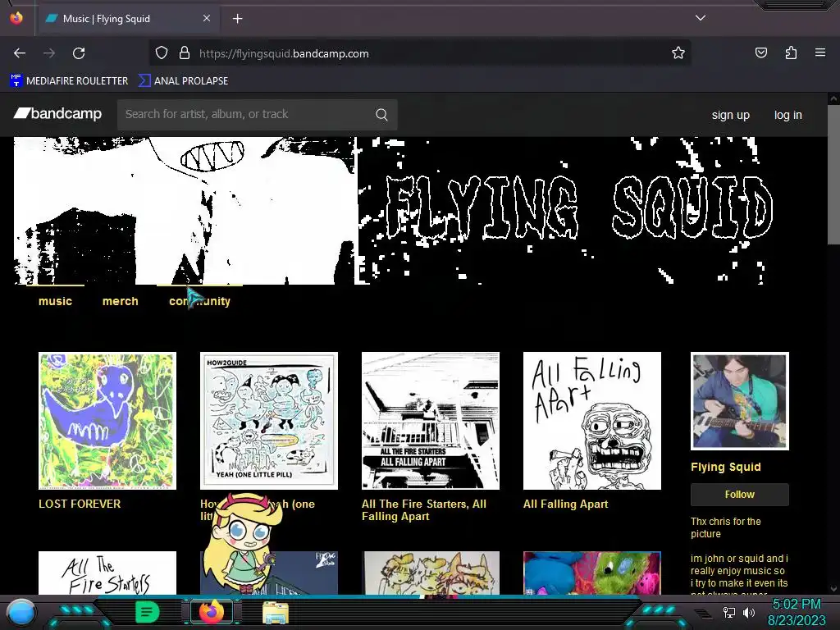The width and height of the screenshot is (840, 630).
Task: Click the address bar URL
Action: pos(284,53)
